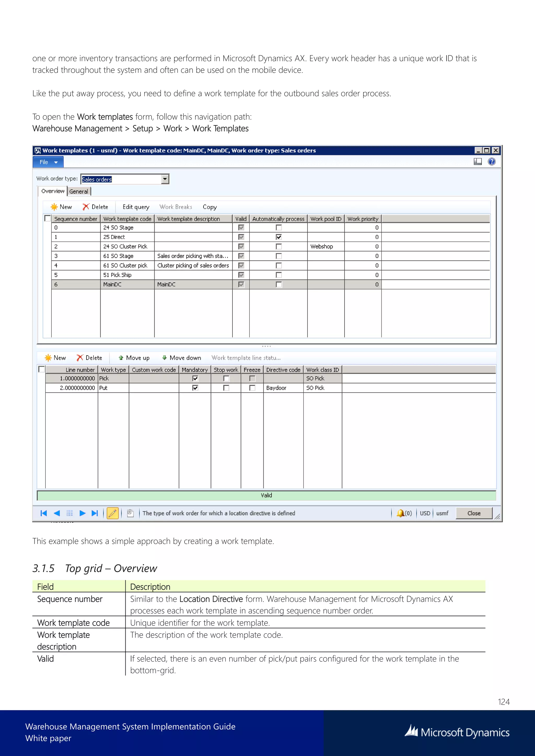Click the horizontal splitter dots between grids
The image size is (535, 756).
266,346
